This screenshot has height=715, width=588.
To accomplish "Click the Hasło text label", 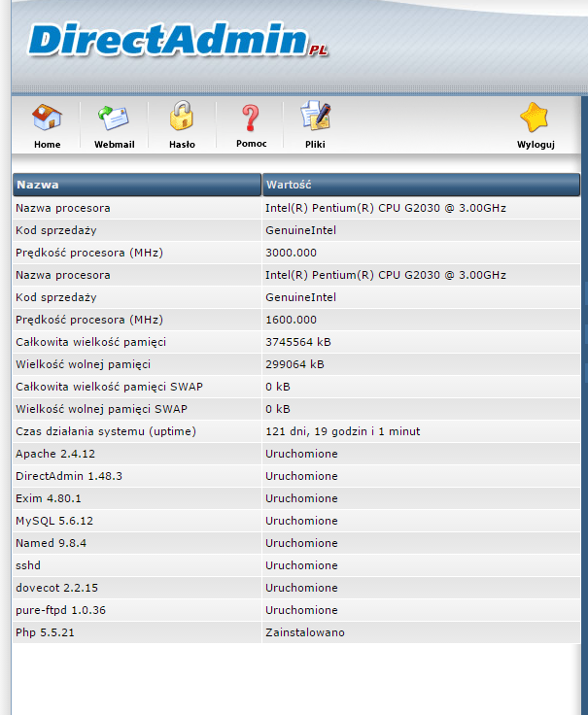I will point(182,145).
